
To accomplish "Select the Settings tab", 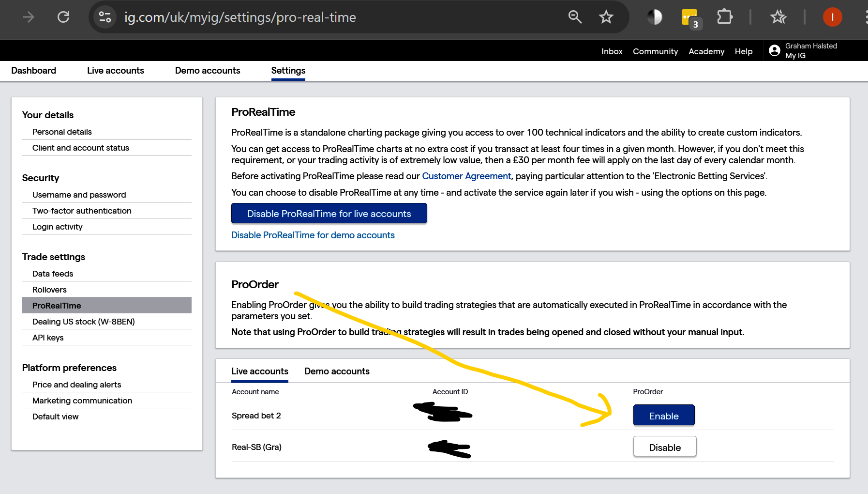I will click(288, 71).
